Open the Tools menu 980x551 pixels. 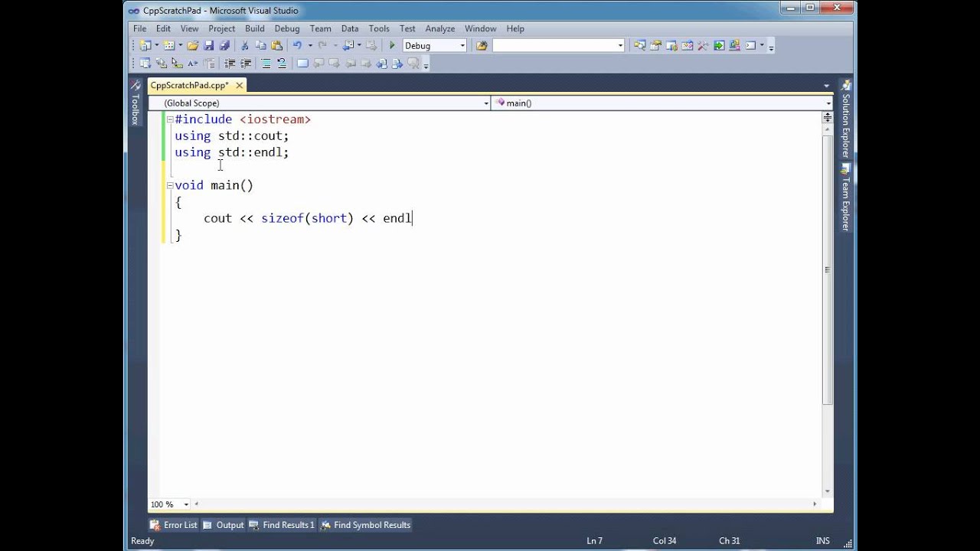tap(379, 28)
